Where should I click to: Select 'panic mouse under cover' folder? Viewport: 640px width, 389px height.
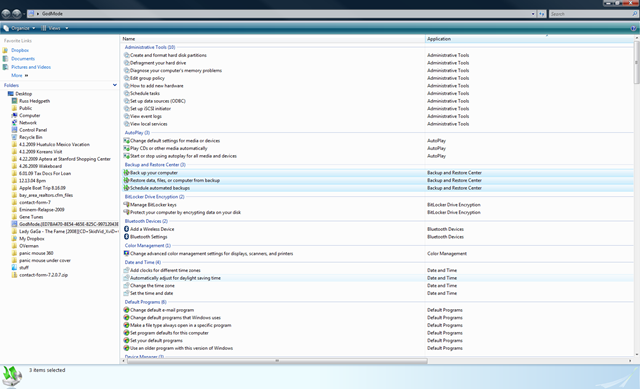[45, 260]
